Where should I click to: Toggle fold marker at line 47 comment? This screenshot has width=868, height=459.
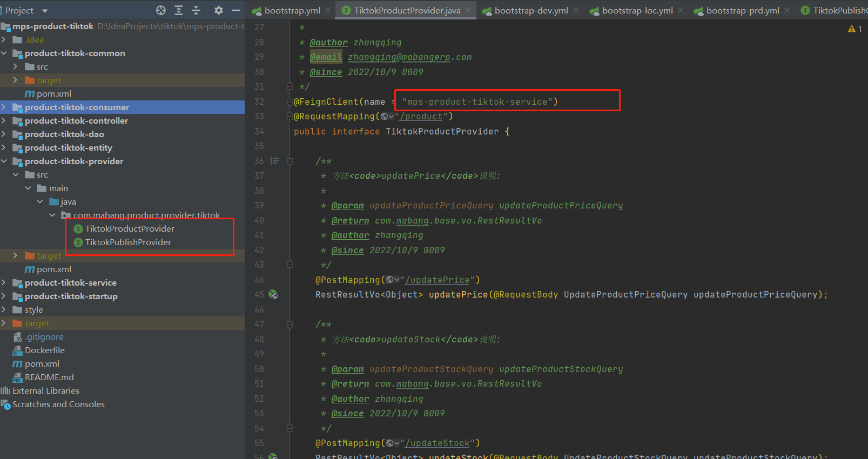pos(290,325)
